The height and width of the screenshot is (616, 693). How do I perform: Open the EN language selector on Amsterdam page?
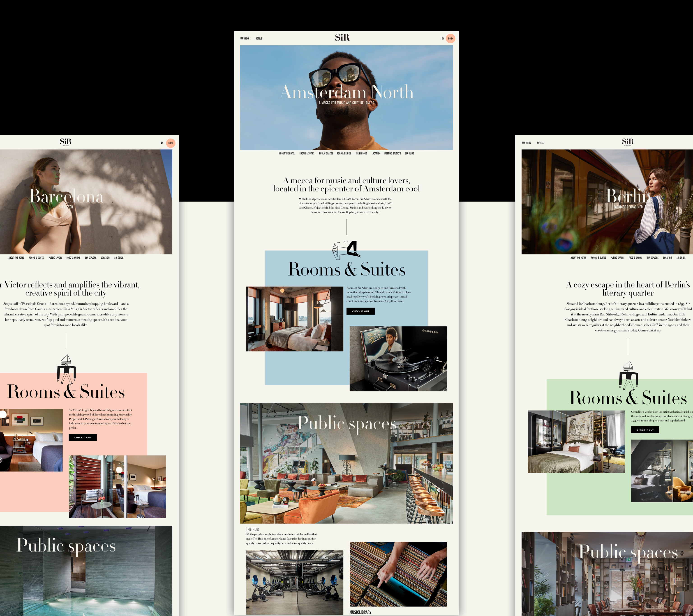tap(442, 39)
